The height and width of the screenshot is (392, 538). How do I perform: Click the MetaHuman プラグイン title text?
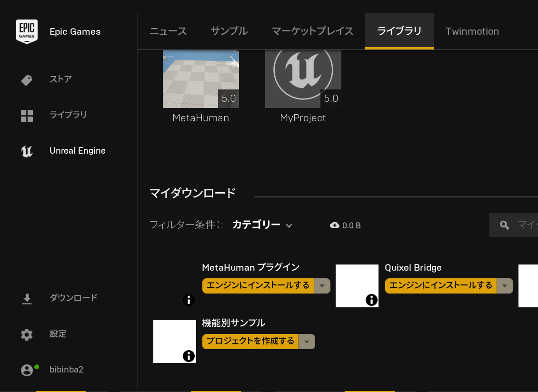point(251,267)
